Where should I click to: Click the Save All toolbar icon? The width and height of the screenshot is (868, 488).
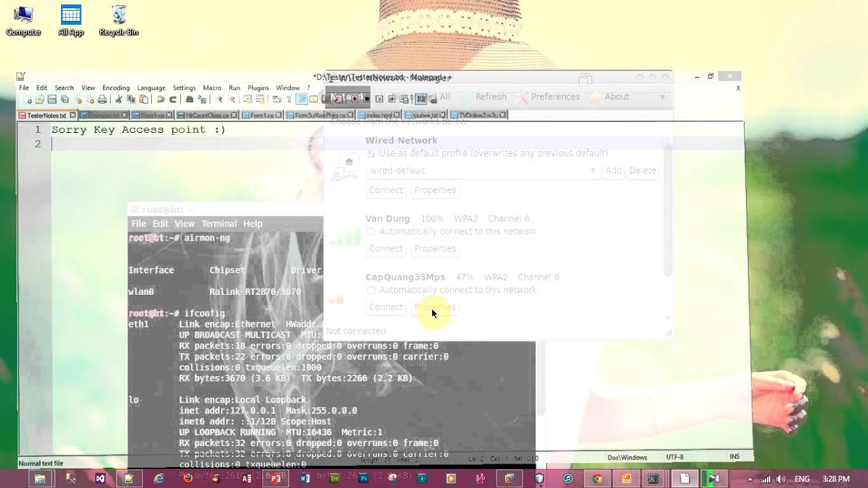pyautogui.click(x=64, y=100)
